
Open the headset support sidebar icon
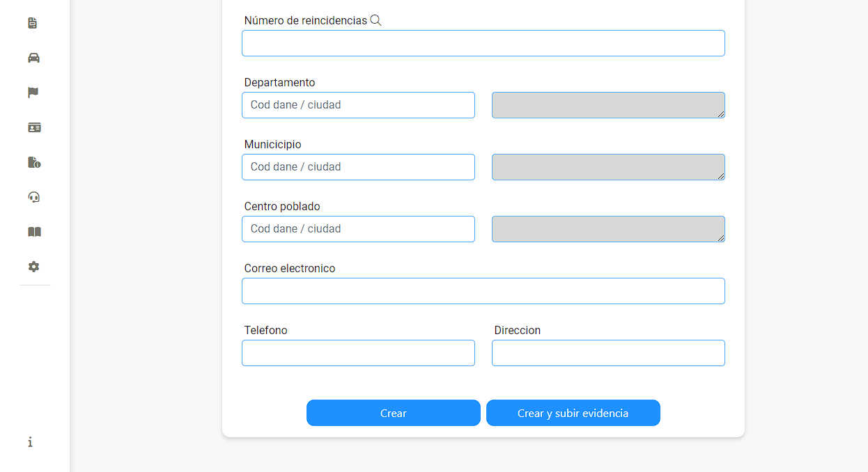(x=33, y=197)
